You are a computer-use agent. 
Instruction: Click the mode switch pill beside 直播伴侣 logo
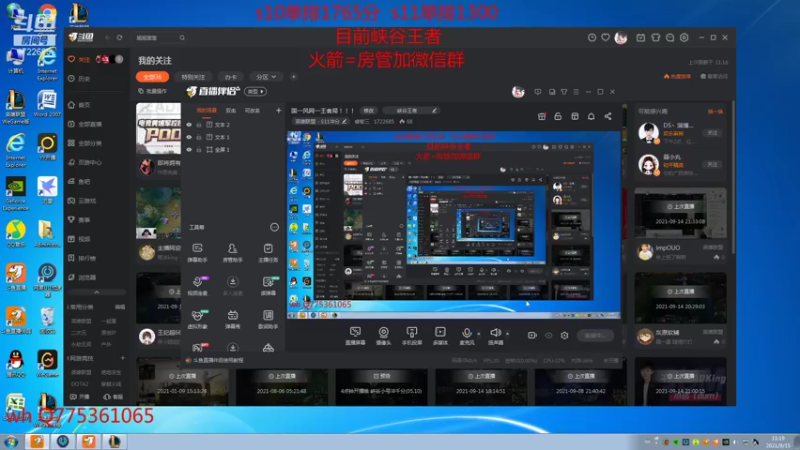click(x=256, y=91)
